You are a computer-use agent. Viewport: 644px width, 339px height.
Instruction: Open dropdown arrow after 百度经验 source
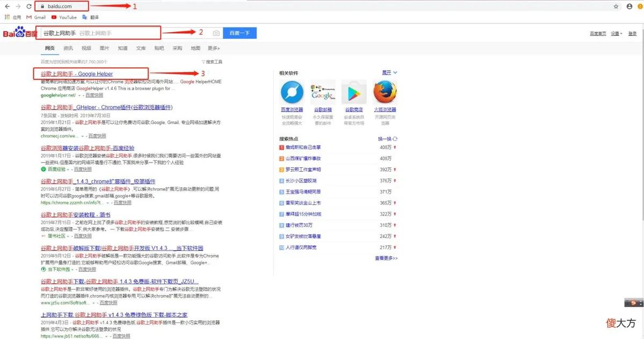pyautogui.click(x=68, y=169)
